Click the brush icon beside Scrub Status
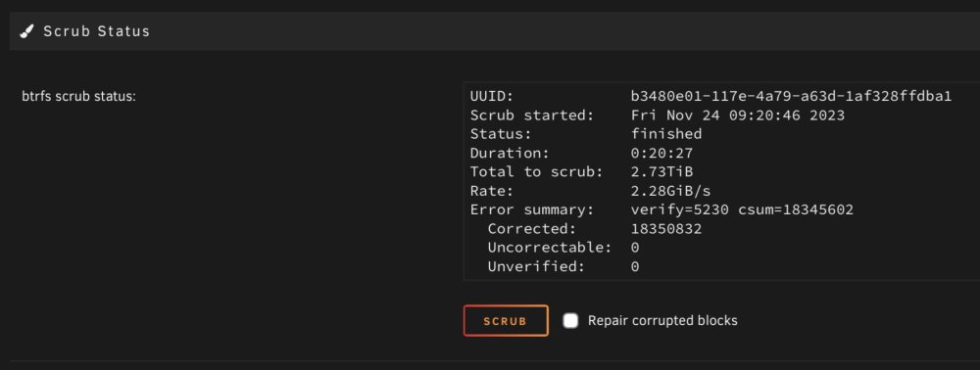This screenshot has width=980, height=370. pyautogui.click(x=26, y=31)
